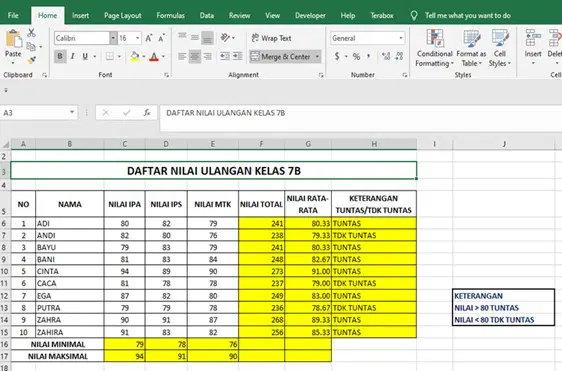Open the Borders dropdown arrow
562x371 pixels.
click(119, 56)
